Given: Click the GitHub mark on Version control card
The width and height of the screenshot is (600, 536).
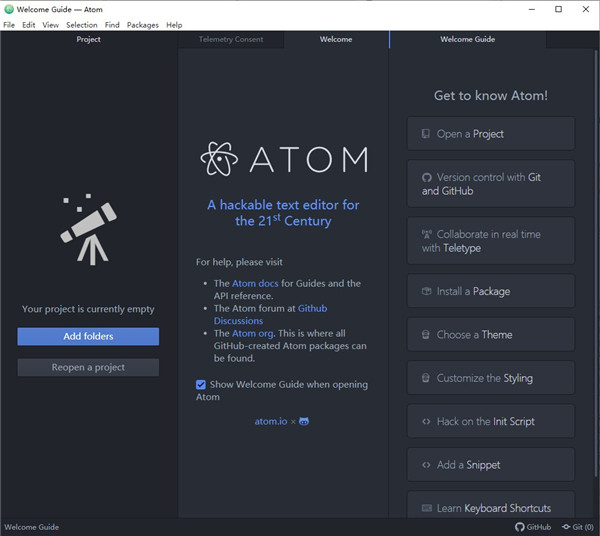Looking at the screenshot, I should [427, 178].
